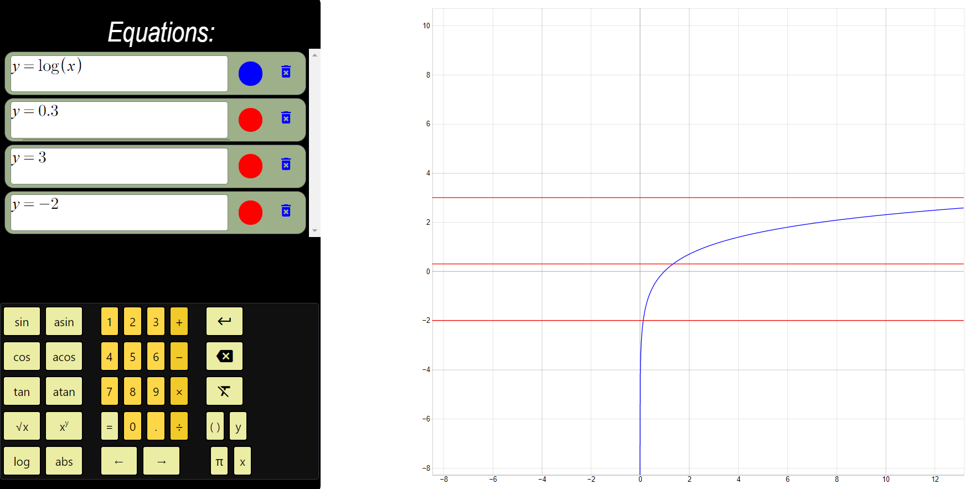This screenshot has height=489, width=980.
Task: Click trash icon for y = 3
Action: click(x=286, y=164)
